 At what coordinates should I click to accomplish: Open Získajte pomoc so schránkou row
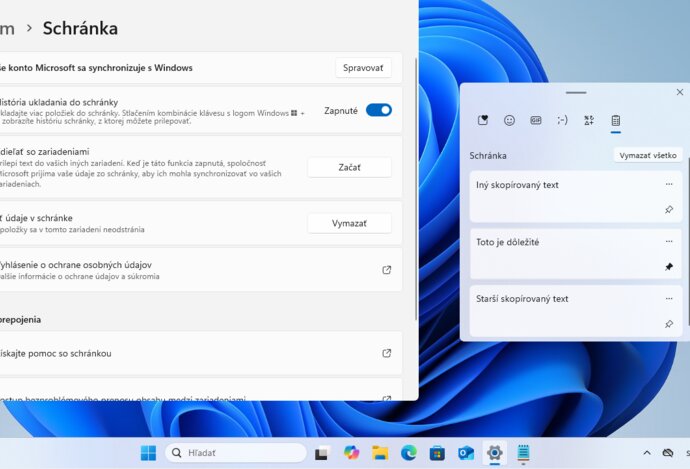[201, 353]
